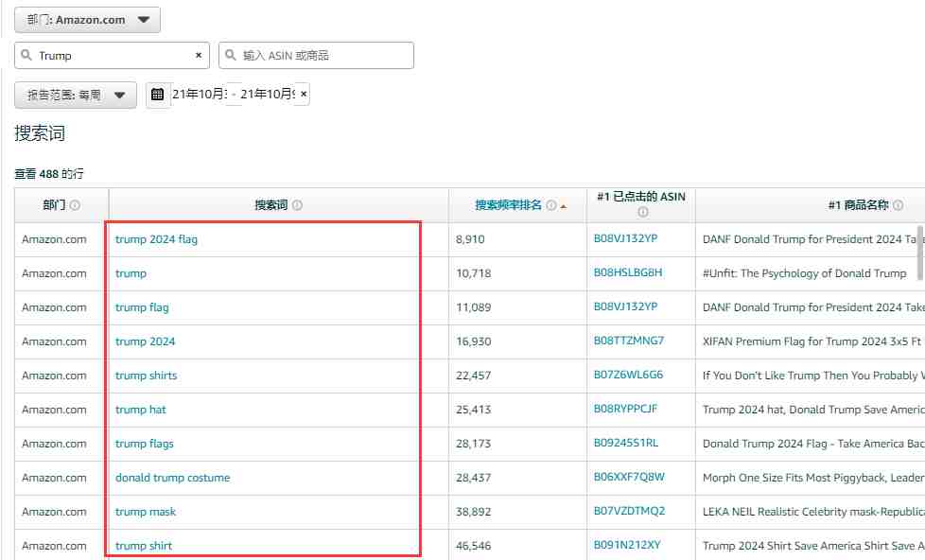Focus the 输入 ASIN 或商品 input field
925x560 pixels.
pyautogui.click(x=316, y=56)
